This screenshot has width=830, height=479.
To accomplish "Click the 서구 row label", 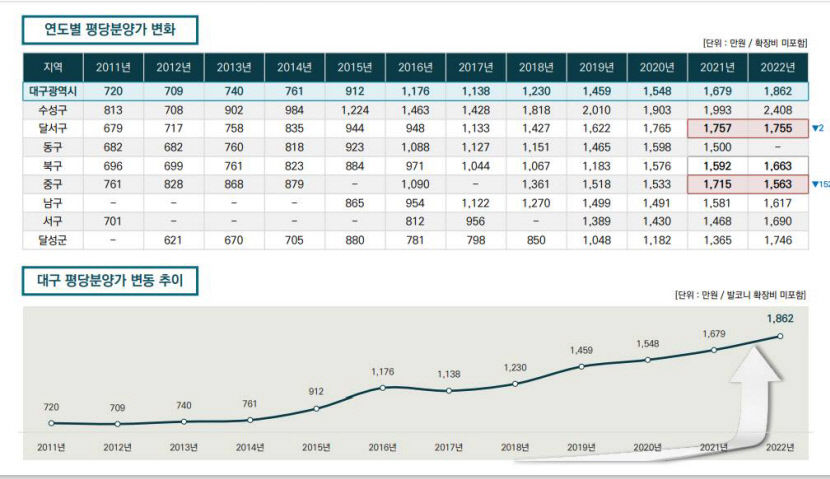I will 53,221.
